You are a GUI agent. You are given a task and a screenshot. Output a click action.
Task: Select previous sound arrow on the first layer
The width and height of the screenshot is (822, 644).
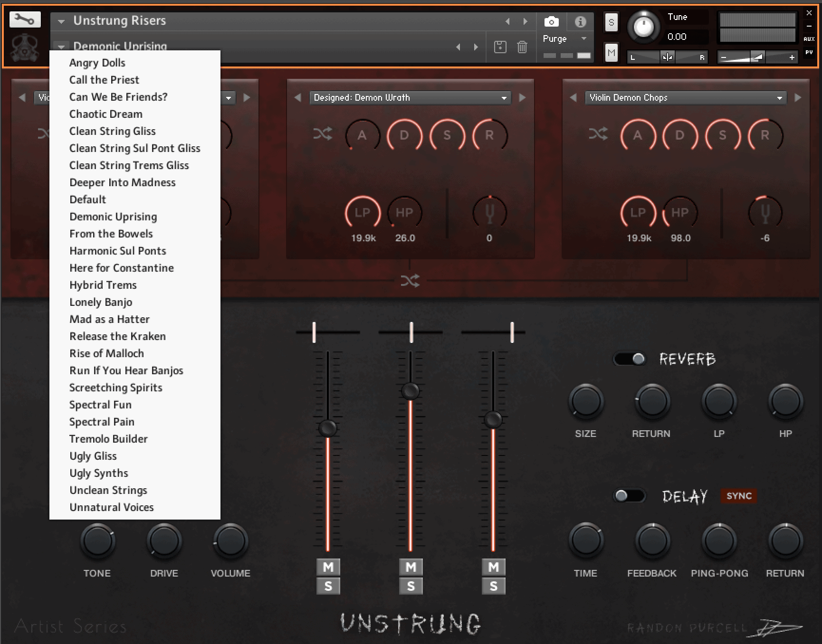22,97
